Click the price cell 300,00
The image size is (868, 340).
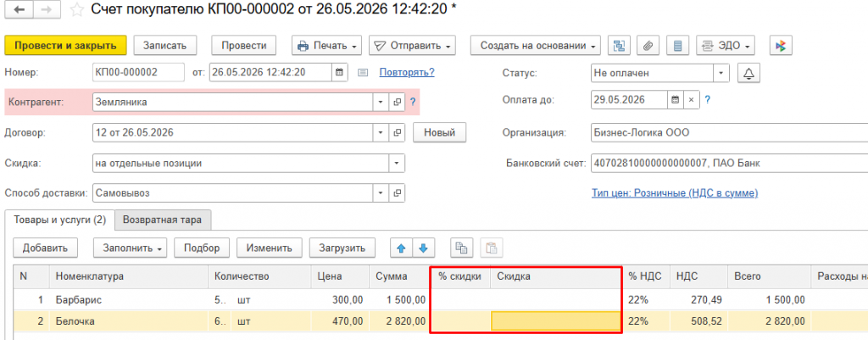pos(340,299)
